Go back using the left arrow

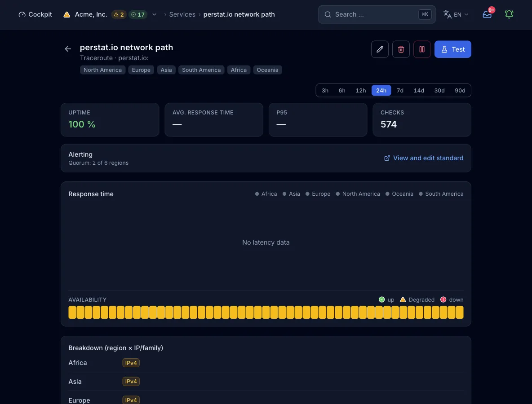[68, 49]
